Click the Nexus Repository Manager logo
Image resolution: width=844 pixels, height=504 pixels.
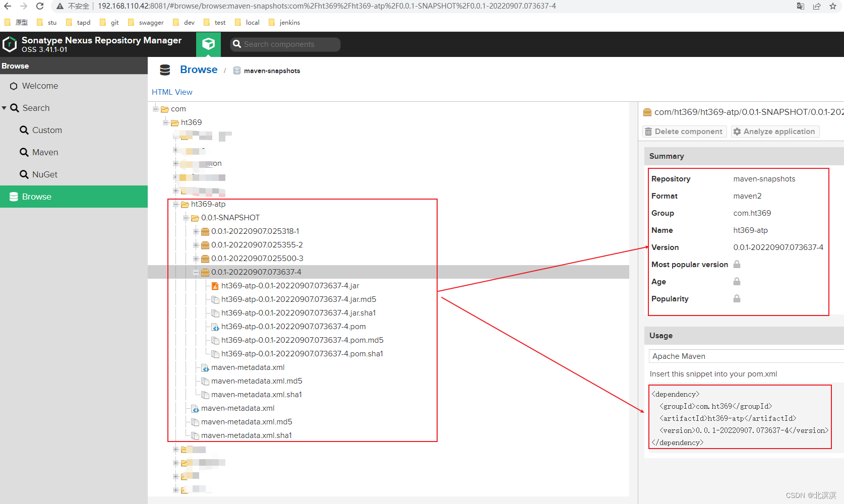[10, 44]
